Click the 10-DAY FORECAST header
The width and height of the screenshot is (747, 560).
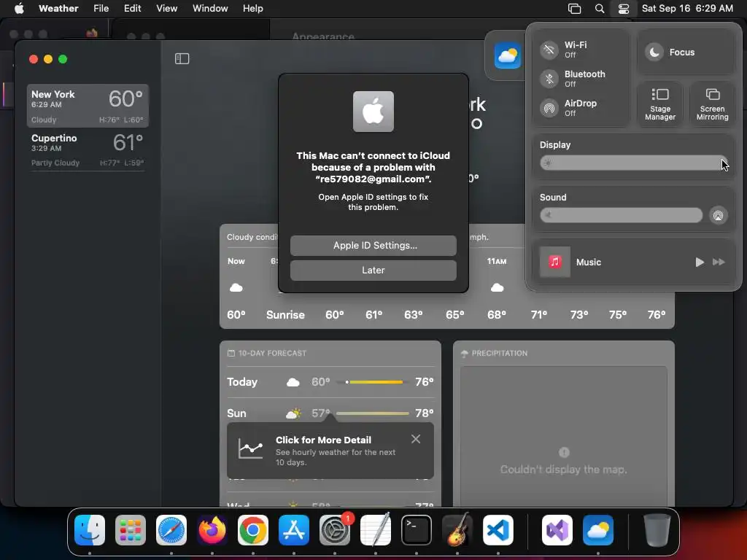267,354
